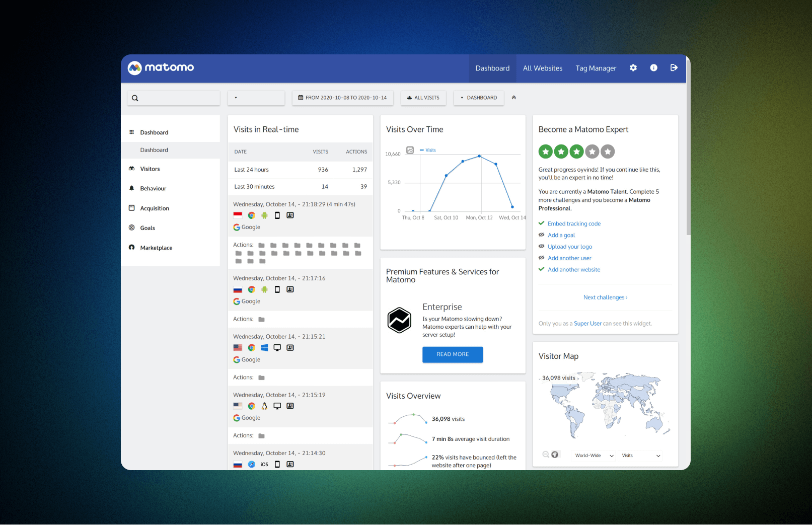812x525 pixels.
Task: Click eye icon next to Upload your logo
Action: (x=542, y=247)
